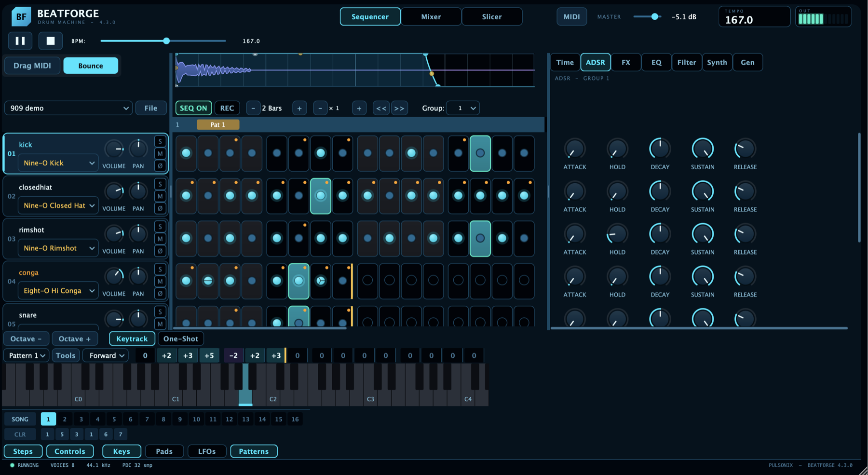Viewport: 868px width, 475px height.
Task: Switch to the Mixer tab
Action: coord(431,16)
